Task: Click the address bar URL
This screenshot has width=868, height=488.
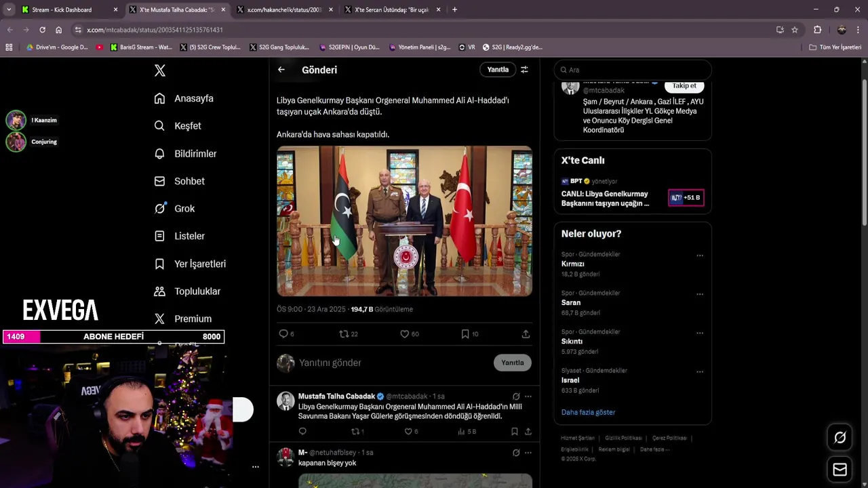Action: (155, 30)
